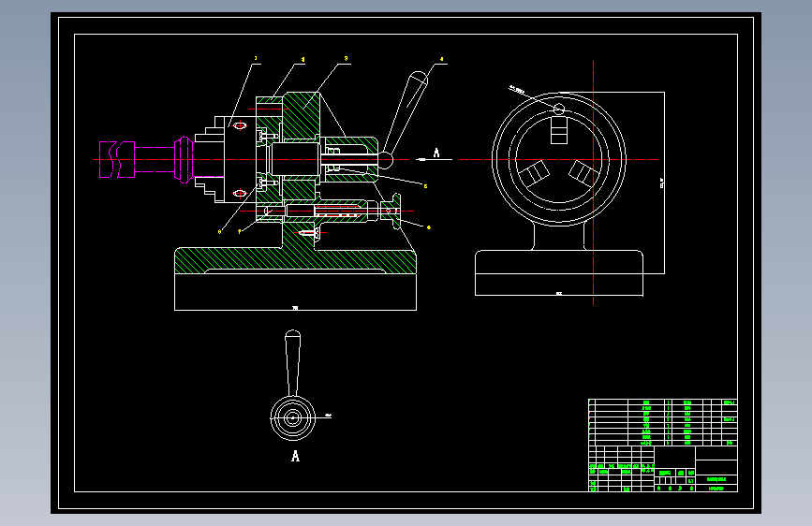This screenshot has width=812, height=526.
Task: Select the section arrow label A beside main view
Action: (x=436, y=153)
